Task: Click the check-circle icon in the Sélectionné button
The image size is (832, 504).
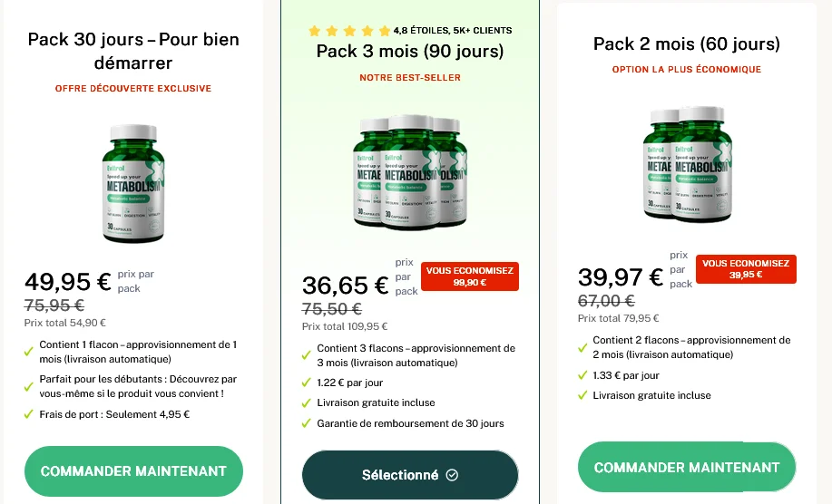Action: 453,475
